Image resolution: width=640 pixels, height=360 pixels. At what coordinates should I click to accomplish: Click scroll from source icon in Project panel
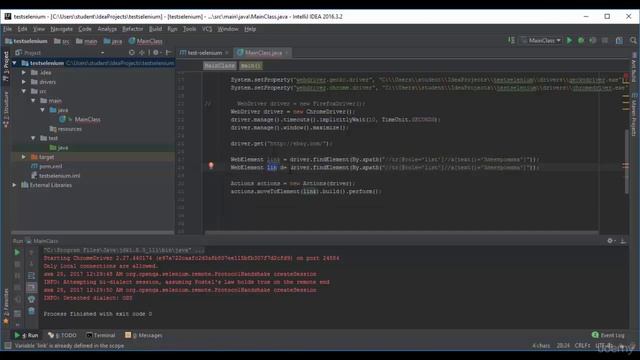coord(131,53)
